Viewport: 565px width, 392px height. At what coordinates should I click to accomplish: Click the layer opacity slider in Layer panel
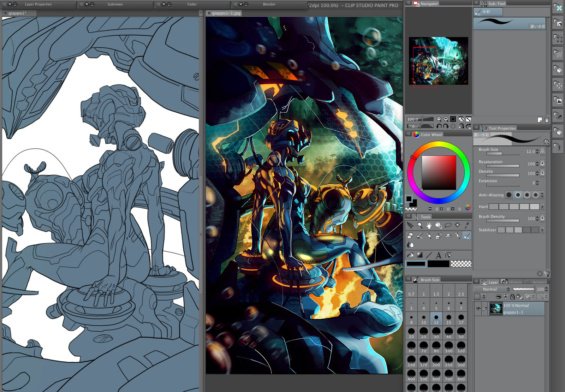coord(524,289)
